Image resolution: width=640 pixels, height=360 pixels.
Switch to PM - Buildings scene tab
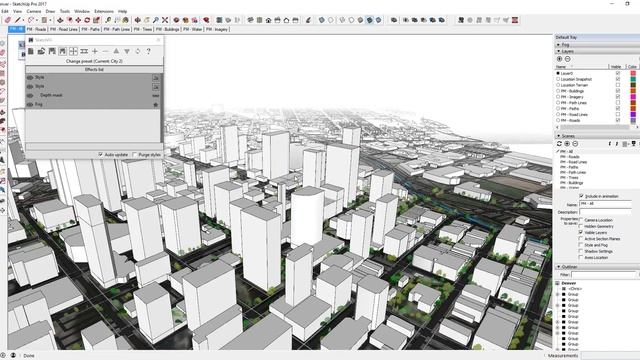(x=167, y=29)
